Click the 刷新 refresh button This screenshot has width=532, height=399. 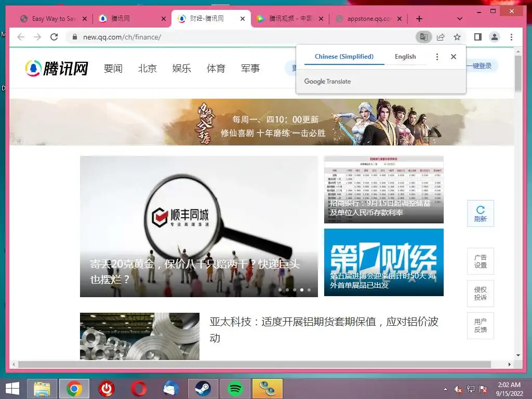point(481,214)
